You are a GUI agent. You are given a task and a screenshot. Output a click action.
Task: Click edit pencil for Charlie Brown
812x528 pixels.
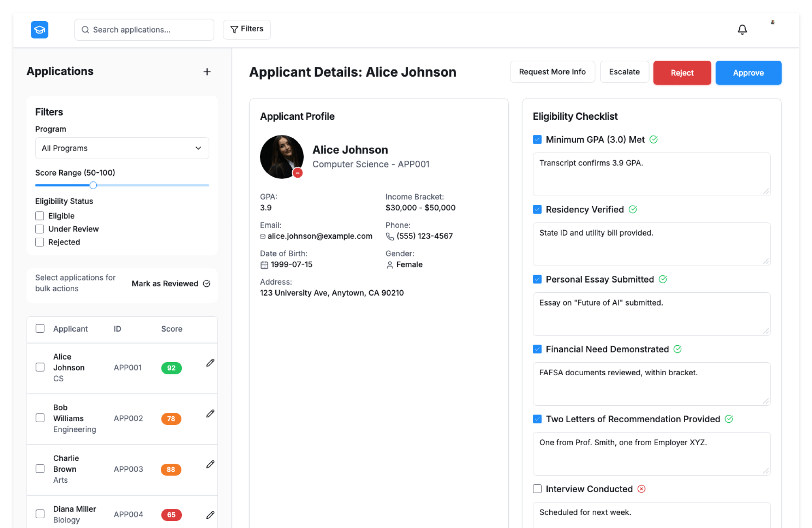pyautogui.click(x=210, y=465)
